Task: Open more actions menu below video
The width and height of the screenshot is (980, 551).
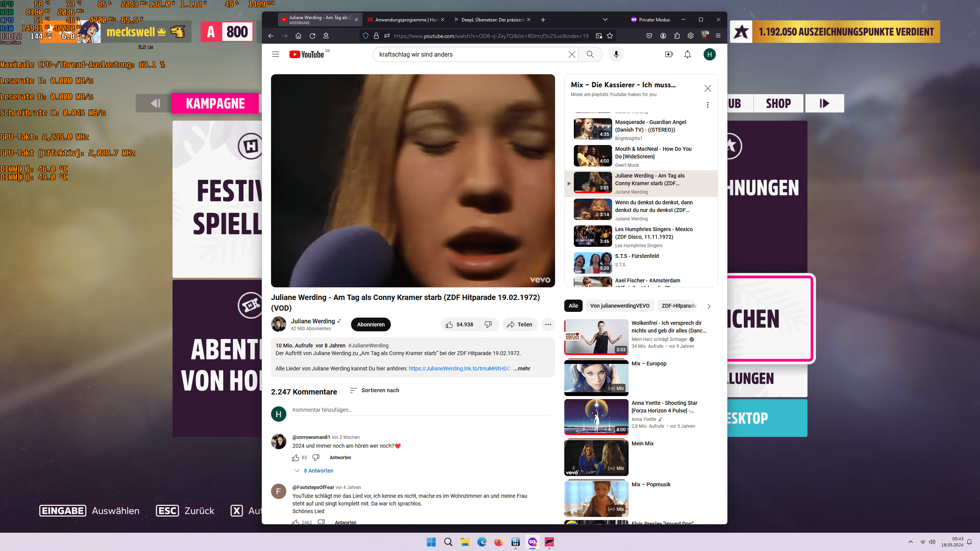Action: point(548,324)
